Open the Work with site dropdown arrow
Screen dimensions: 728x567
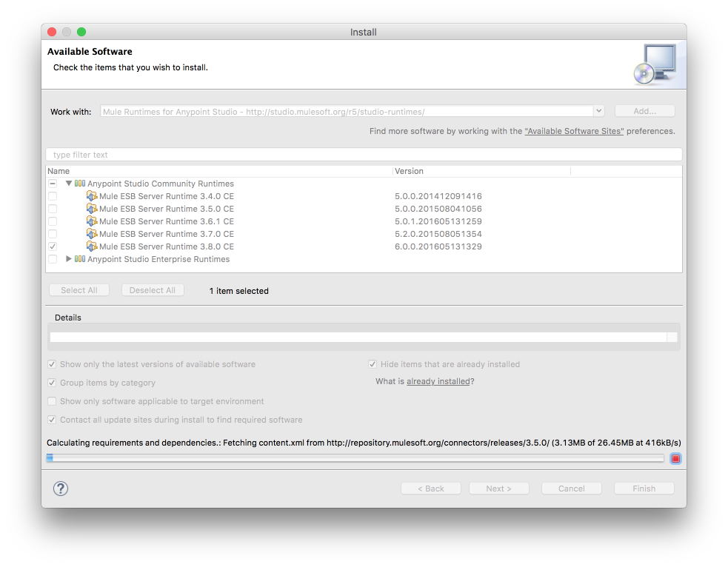(x=599, y=111)
